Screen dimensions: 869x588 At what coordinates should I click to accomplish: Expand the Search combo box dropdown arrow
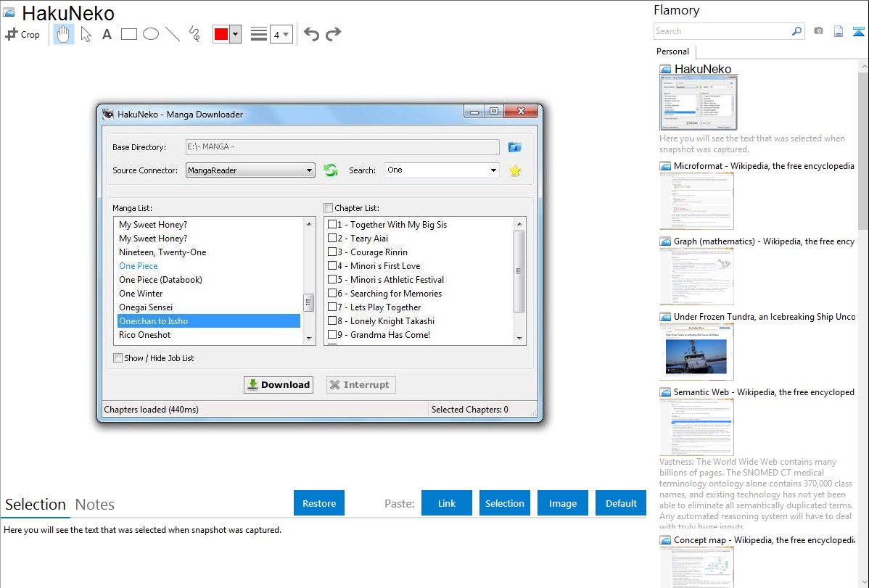(x=493, y=170)
